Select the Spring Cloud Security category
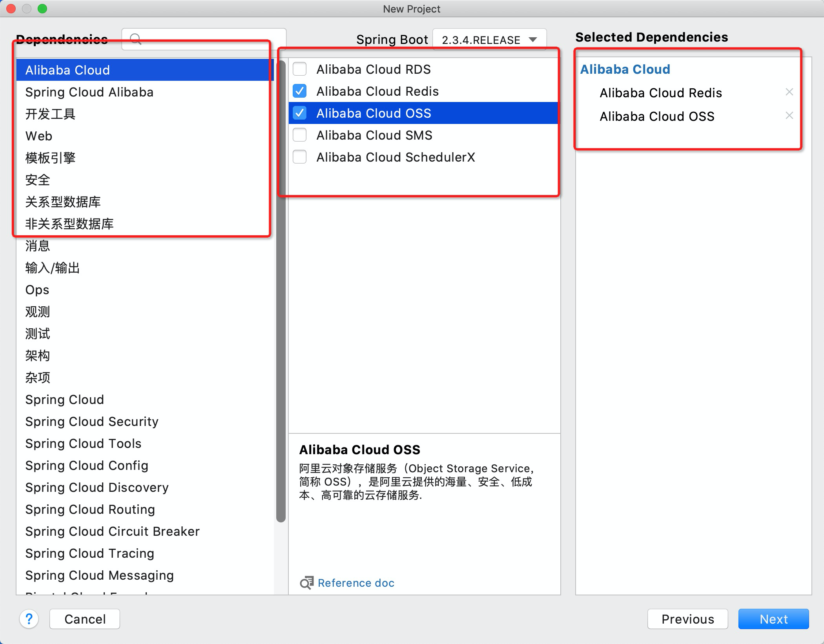Image resolution: width=824 pixels, height=644 pixels. click(145, 421)
